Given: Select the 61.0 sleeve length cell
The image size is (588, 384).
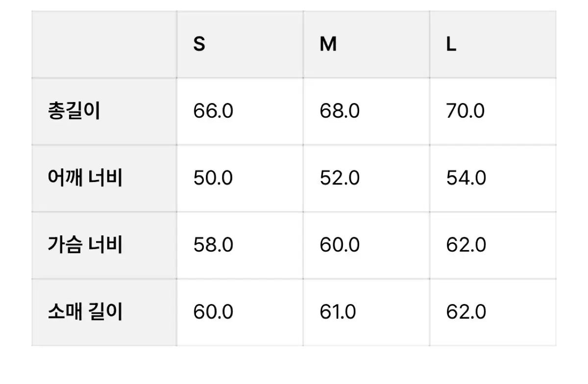Looking at the screenshot, I should click(x=338, y=312).
